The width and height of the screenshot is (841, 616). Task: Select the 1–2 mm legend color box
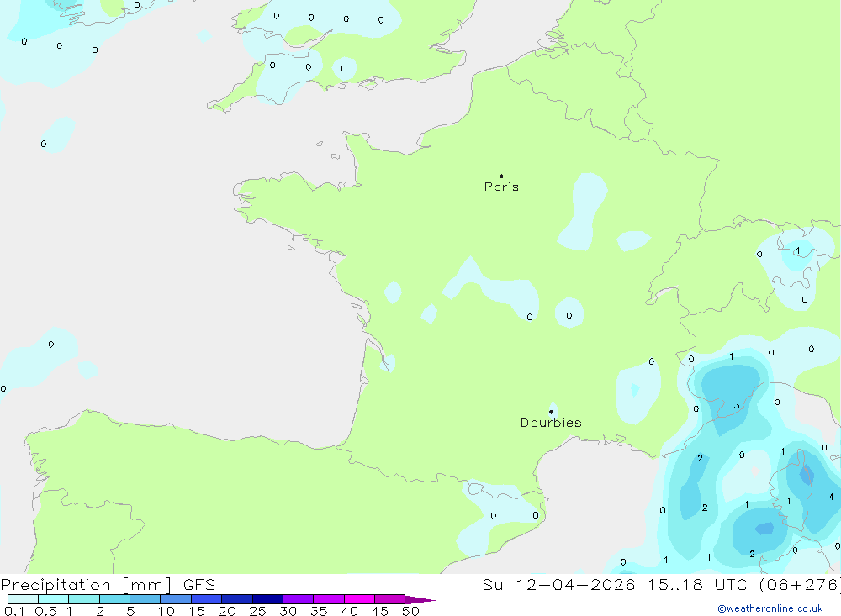(x=83, y=599)
